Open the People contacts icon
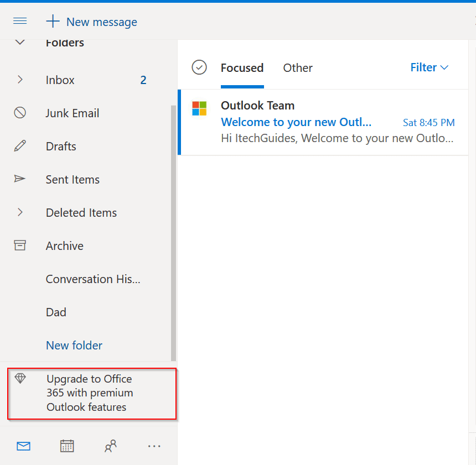Viewport: 476px width, 465px height. 111,446
